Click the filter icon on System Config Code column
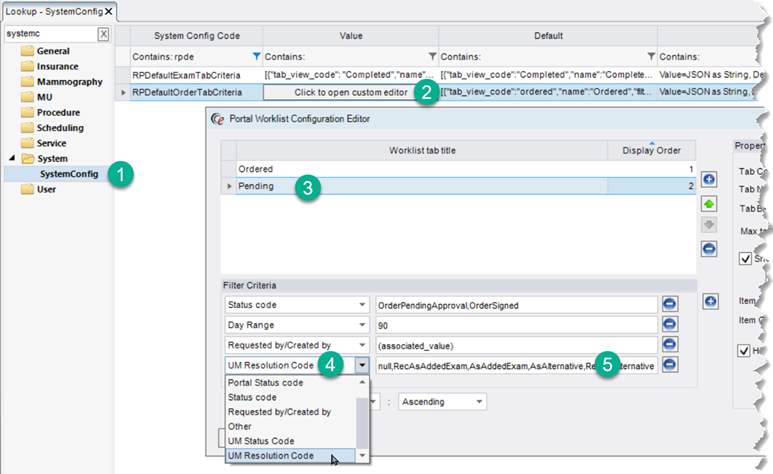 pos(256,56)
